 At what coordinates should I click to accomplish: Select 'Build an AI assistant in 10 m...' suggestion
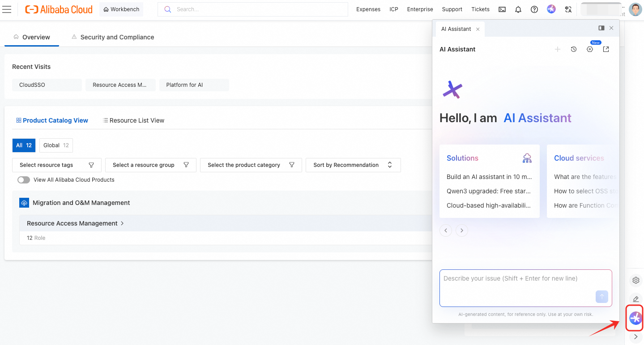click(489, 177)
